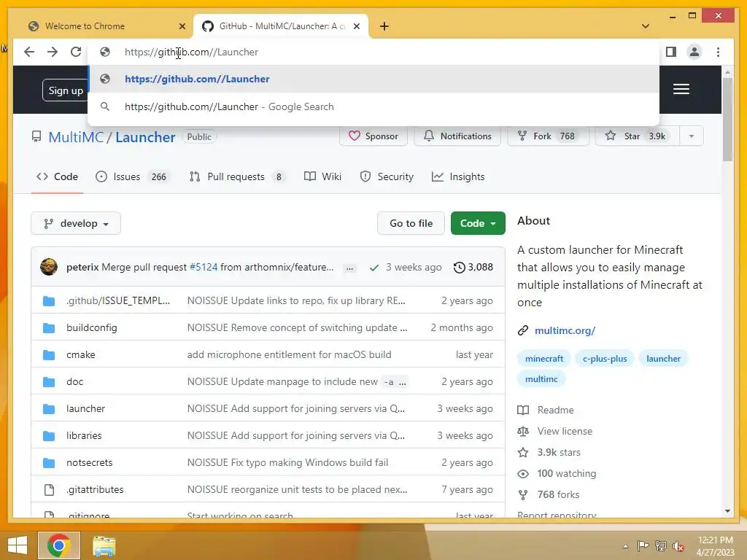
Task: Click the page's vertical scrollbar thumb
Action: [727, 119]
